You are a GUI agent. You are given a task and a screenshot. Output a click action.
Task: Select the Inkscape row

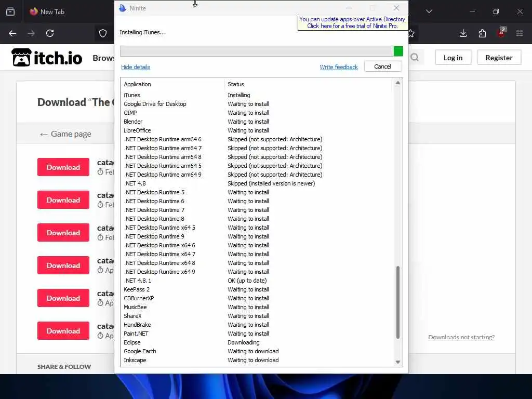click(x=257, y=360)
